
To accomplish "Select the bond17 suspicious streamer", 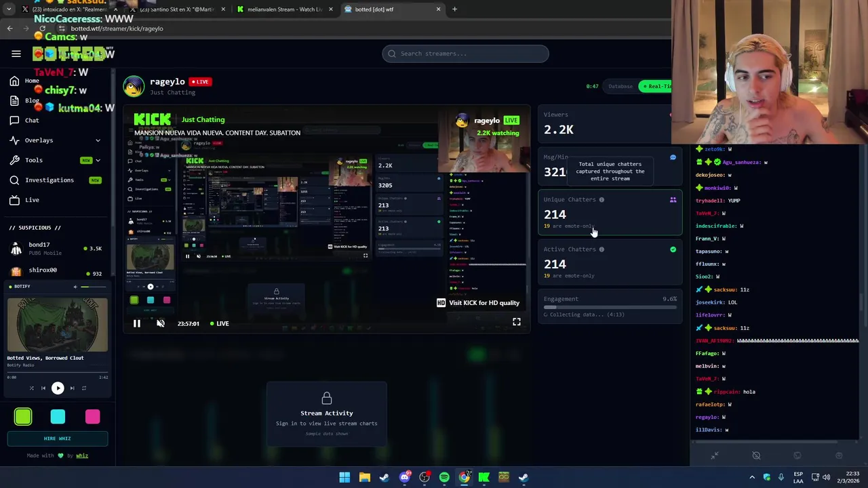I will 57,248.
